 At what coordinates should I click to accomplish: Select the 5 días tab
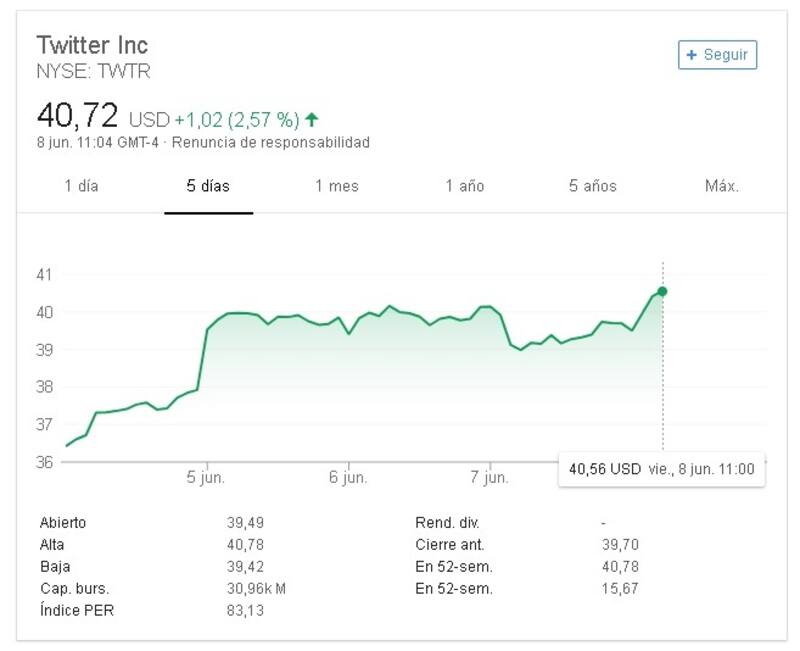coord(208,186)
